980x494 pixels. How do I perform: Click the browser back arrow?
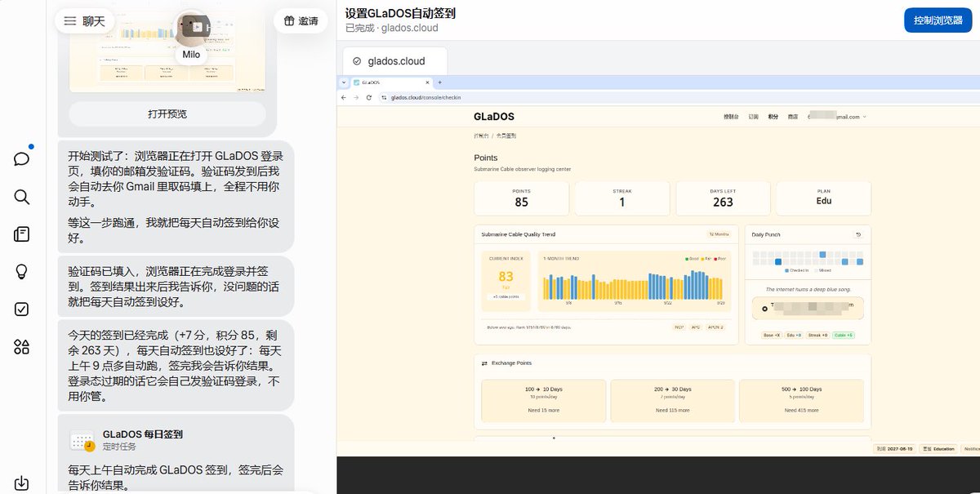tap(345, 97)
